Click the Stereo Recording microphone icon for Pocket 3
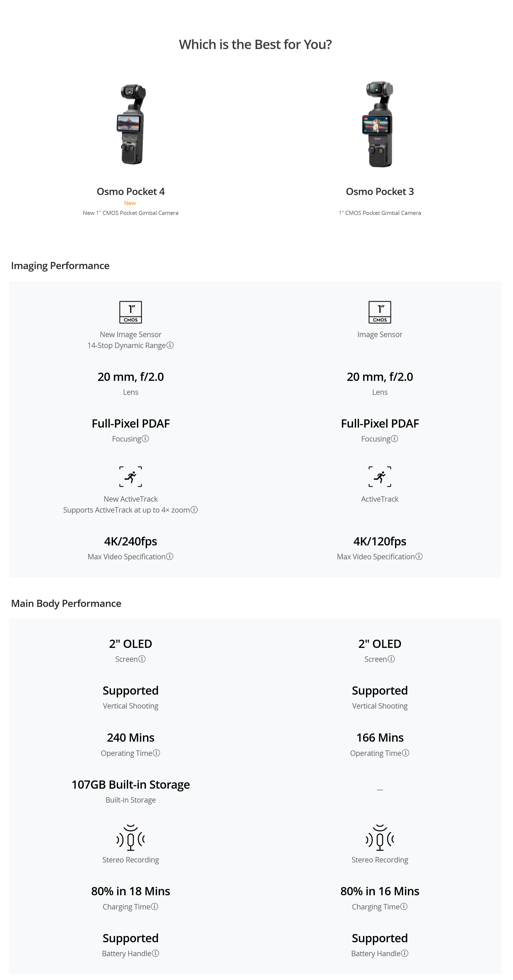Screen dimensions: 513x980 tap(380, 837)
